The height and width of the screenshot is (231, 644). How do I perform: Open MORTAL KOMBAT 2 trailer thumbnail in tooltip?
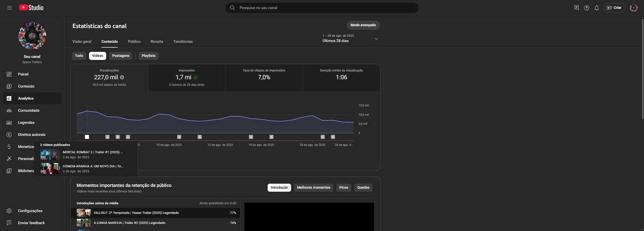(50, 155)
